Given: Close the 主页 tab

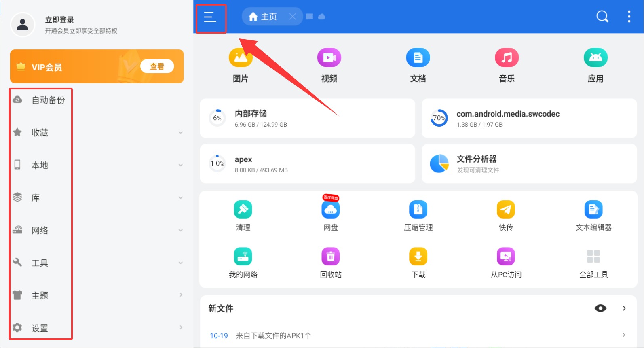Looking at the screenshot, I should pos(293,17).
